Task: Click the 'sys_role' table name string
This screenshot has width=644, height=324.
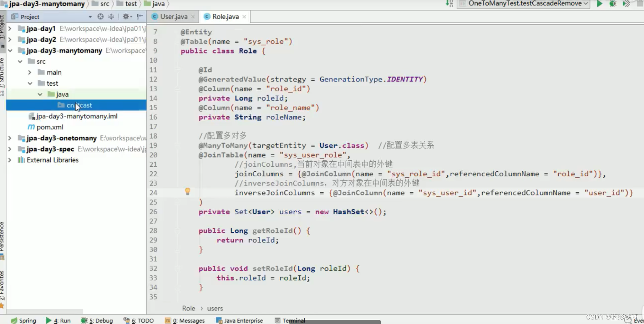Action: [x=268, y=41]
